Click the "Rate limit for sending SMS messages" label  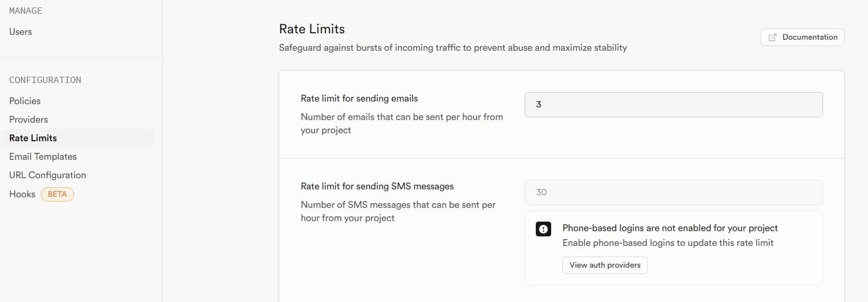pos(377,186)
